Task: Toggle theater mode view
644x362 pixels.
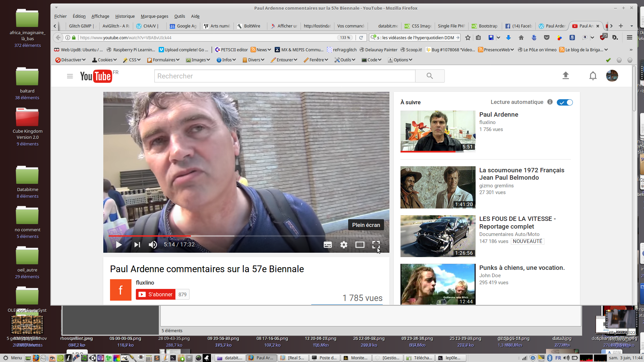Action: click(360, 245)
